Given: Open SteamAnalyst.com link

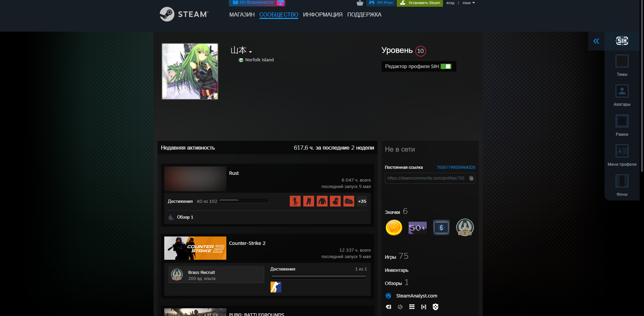Looking at the screenshot, I should tap(417, 296).
